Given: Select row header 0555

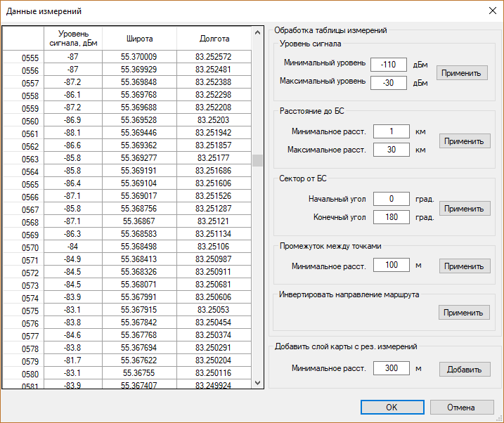Looking at the screenshot, I should [23, 58].
